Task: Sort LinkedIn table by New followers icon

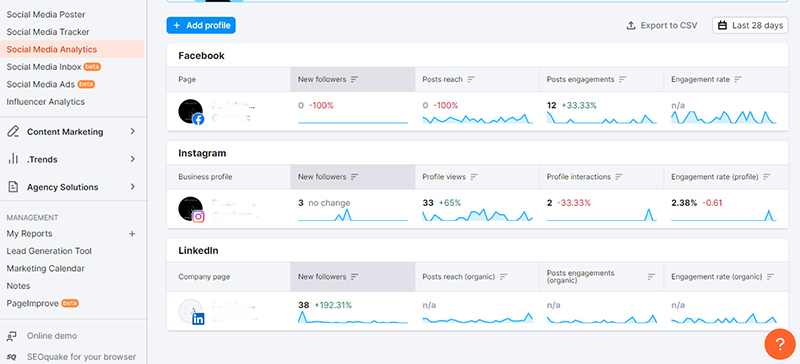Action: tap(355, 277)
